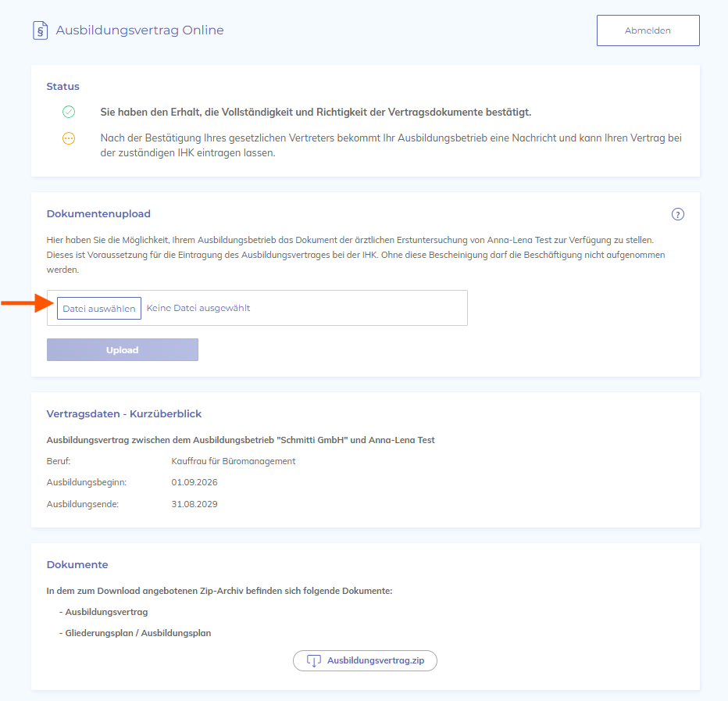The image size is (728, 701).
Task: Select the Status section heading
Action: [x=62, y=87]
